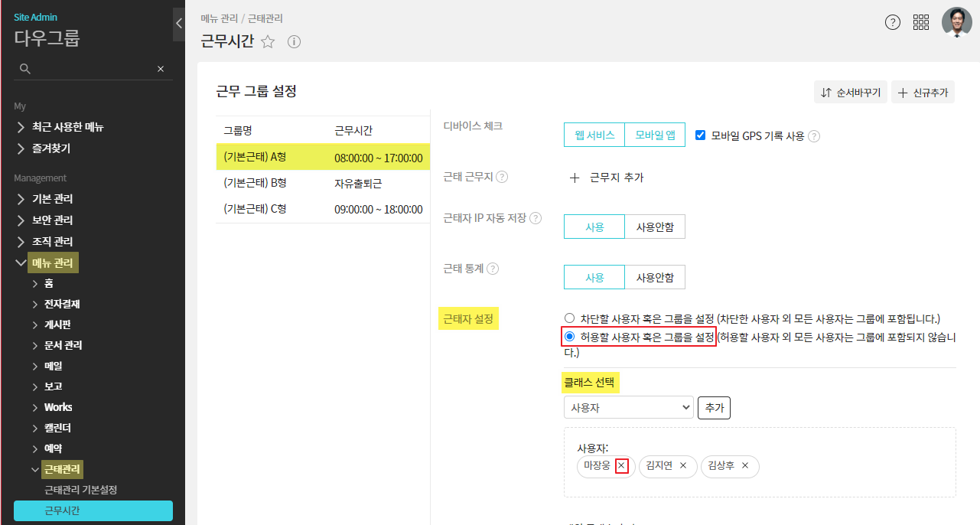The width and height of the screenshot is (980, 525).
Task: Select the 허용할 사용자 혹은 그룹을 설정 radio
Action: click(x=568, y=337)
